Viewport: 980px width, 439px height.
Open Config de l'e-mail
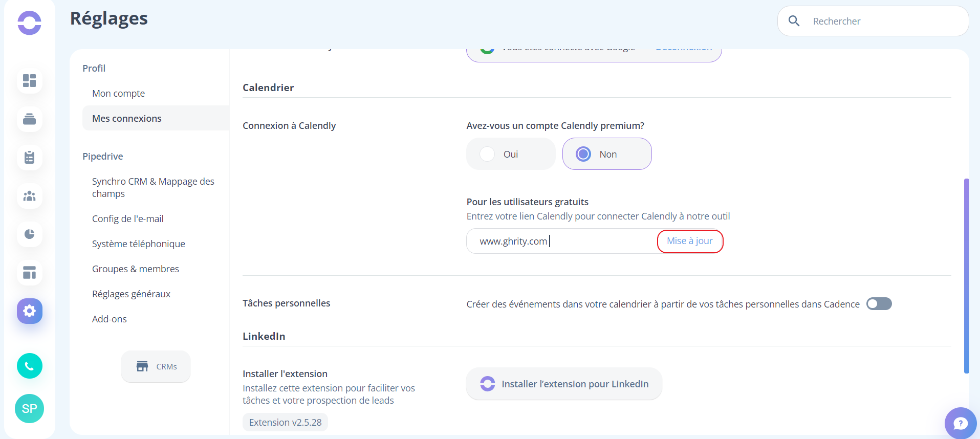coord(128,219)
